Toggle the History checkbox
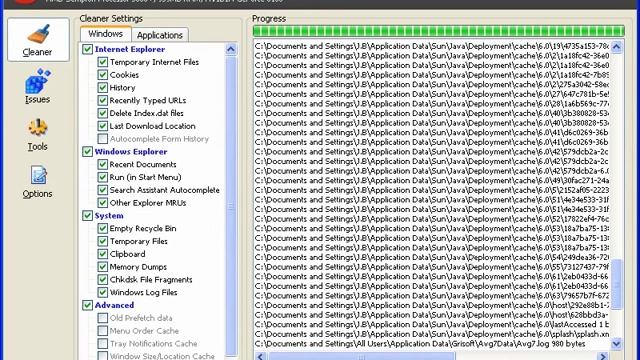Screen dimensions: 640x360 102,87
